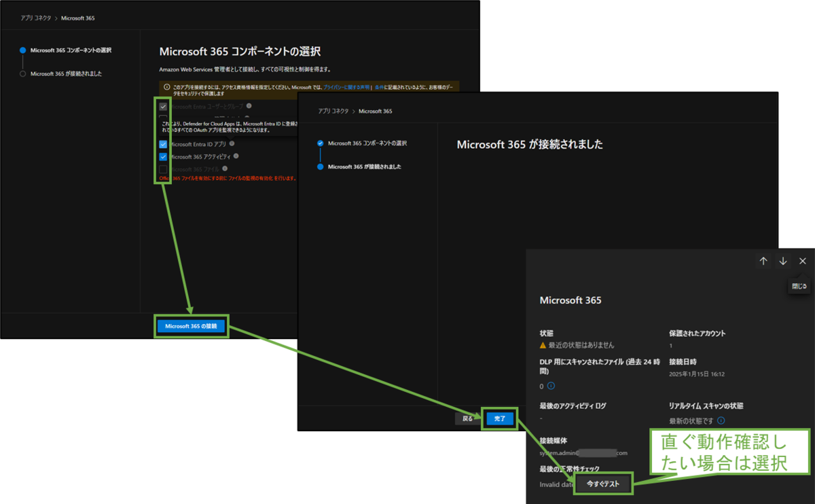Click the Microsoft 365 breadcrumb in first window
This screenshot has width=815, height=504.
coord(78,18)
